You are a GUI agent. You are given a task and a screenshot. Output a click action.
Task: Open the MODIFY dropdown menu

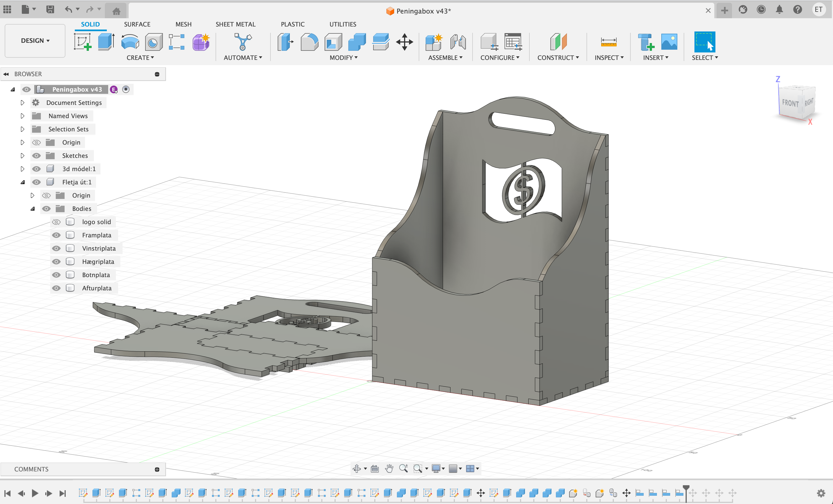[343, 58]
